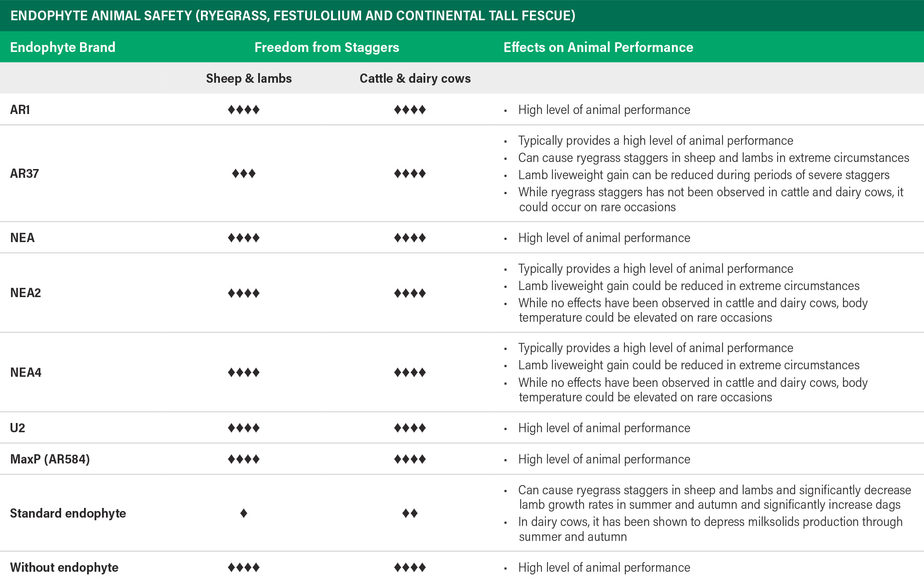Click AR37 cattle & dairy cows diamond rating
924x581 pixels.
point(410,173)
